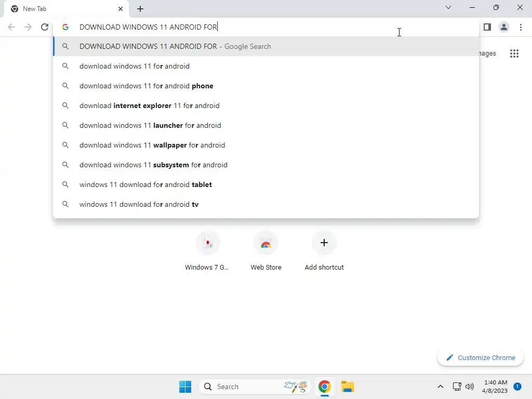Open Chrome's three-dot menu

coord(521,27)
